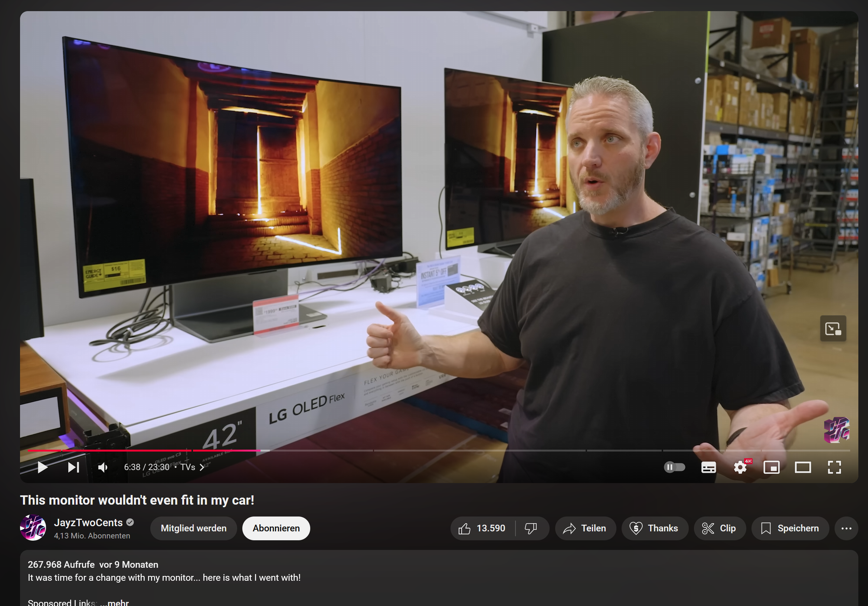Screen dimensions: 868x606
Task: Open the Speichern save menu
Action: tap(790, 528)
